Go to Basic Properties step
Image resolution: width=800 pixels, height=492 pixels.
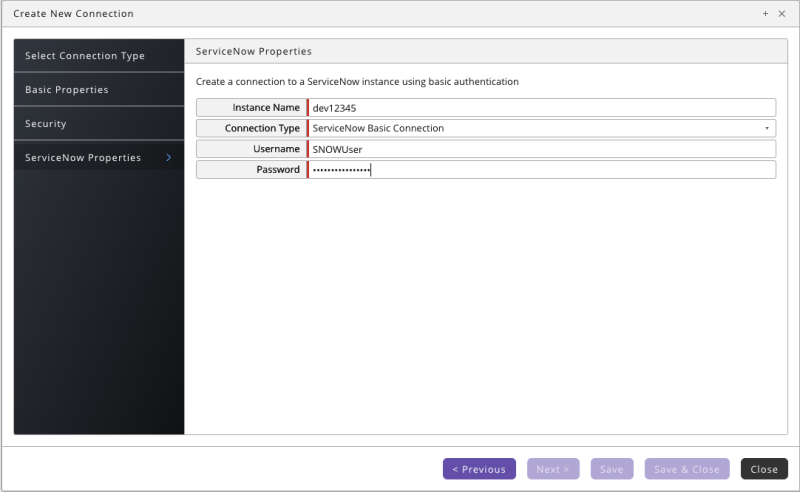(99, 89)
